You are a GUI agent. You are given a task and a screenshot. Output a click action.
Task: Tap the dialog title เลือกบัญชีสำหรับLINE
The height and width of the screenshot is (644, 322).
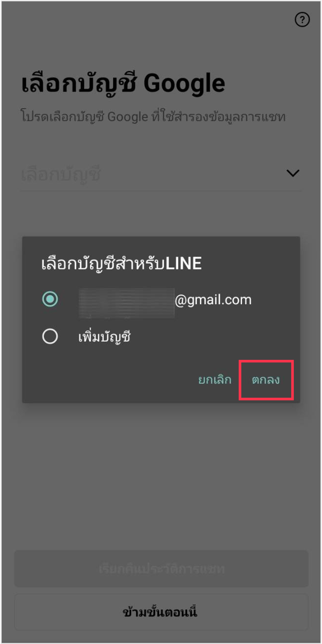click(x=121, y=263)
